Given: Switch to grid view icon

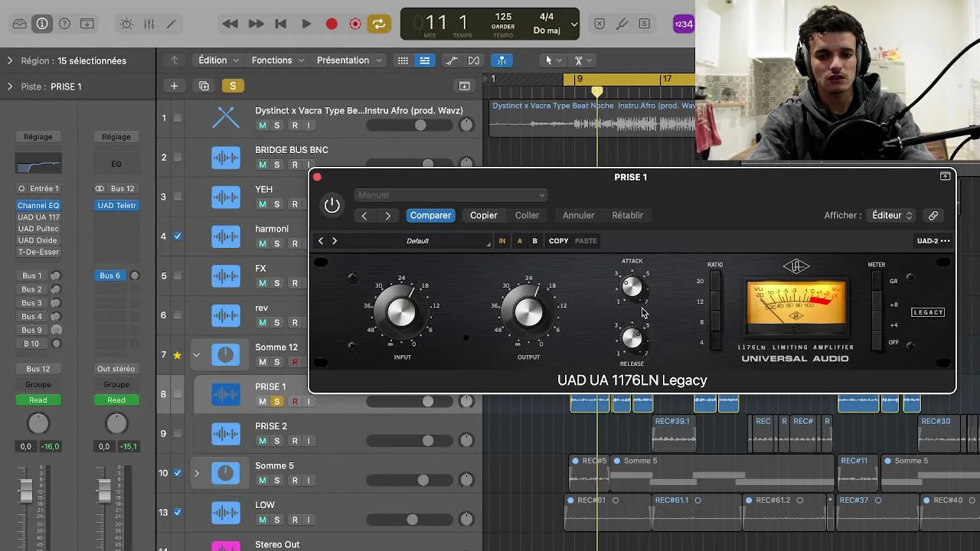Looking at the screenshot, I should (403, 60).
